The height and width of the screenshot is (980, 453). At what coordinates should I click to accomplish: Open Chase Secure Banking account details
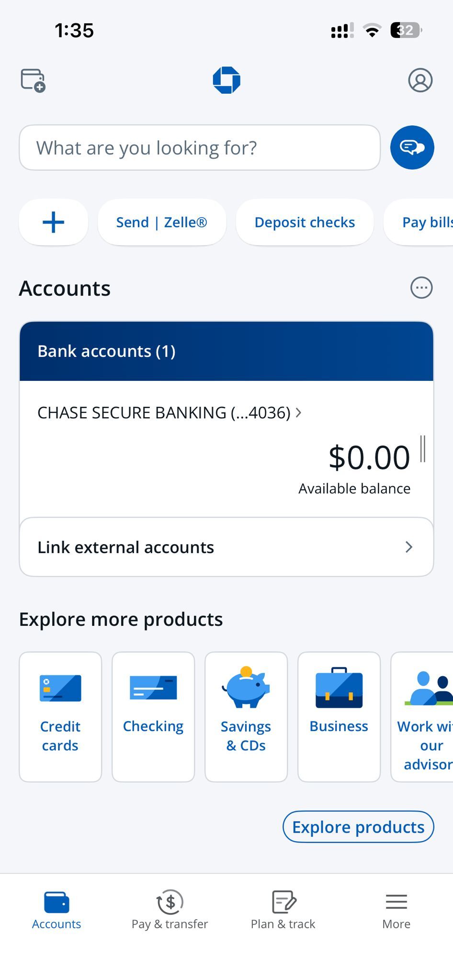pos(169,412)
